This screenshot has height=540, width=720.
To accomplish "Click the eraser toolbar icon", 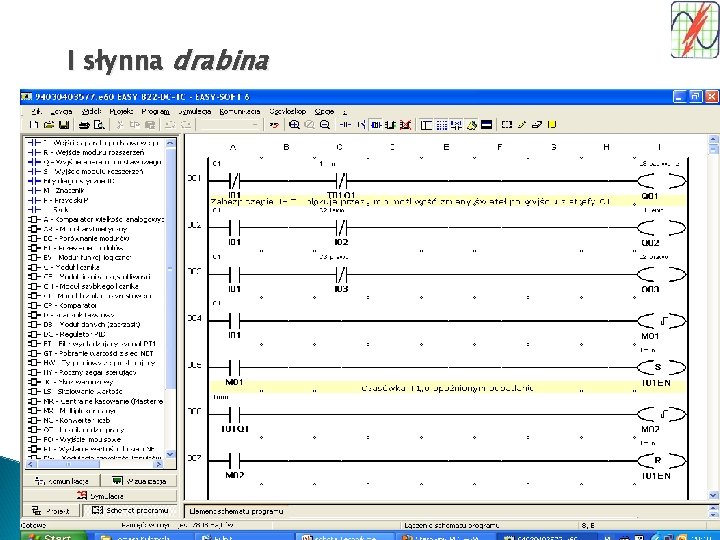I will click(x=537, y=124).
